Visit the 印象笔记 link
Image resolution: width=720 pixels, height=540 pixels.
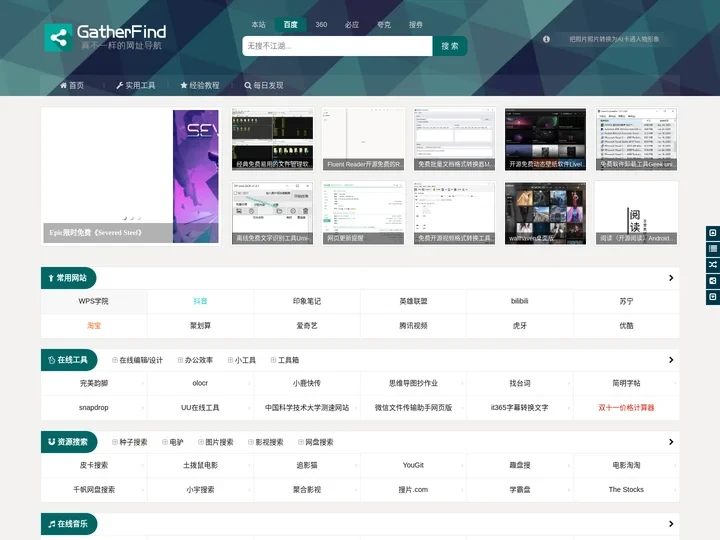point(307,301)
